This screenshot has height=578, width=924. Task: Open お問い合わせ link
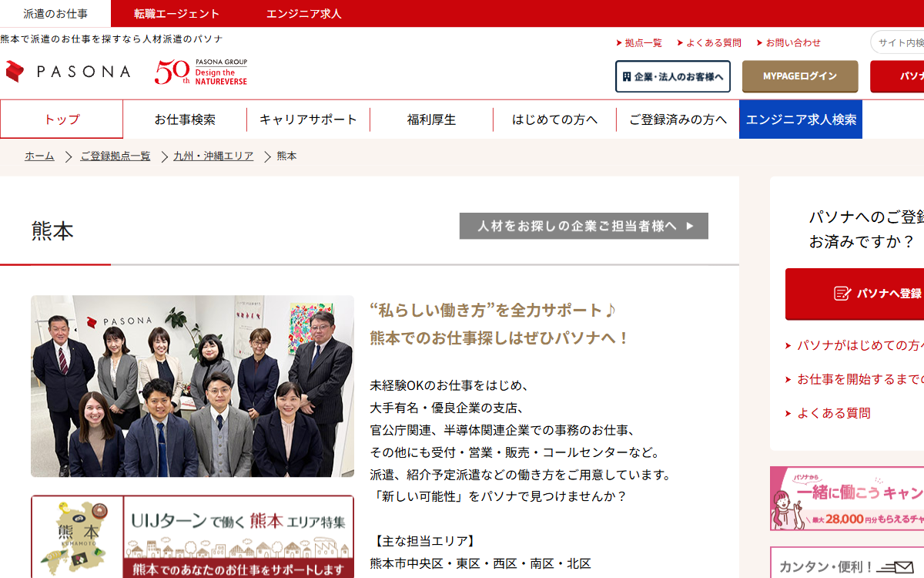[x=788, y=43]
